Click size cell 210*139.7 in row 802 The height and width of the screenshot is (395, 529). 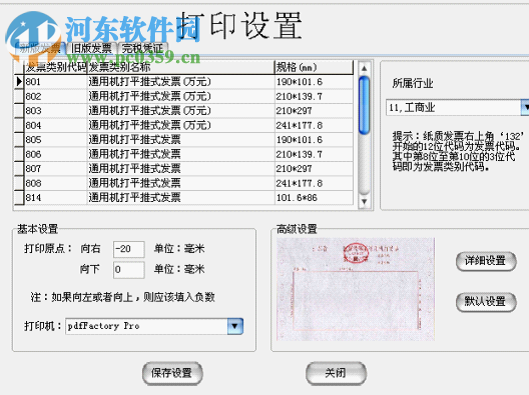[x=314, y=96]
